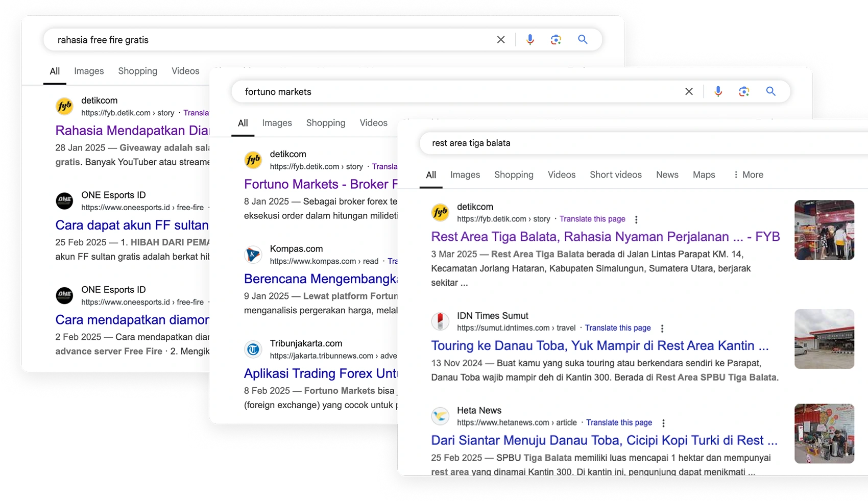
Task: Open the 'Cara dapat akun FF sultan' result
Action: [x=132, y=225]
